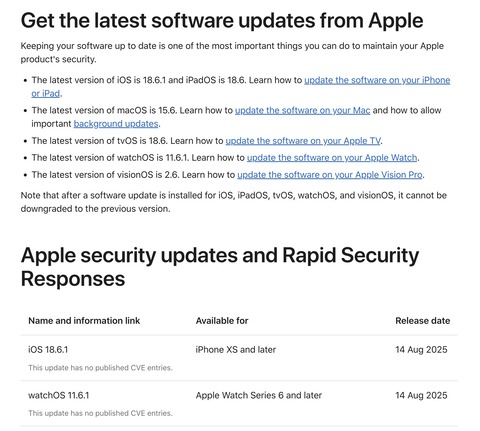The width and height of the screenshot is (480, 431).
Task: Select the watchOS 11.6.1 table entry
Action: pos(59,395)
